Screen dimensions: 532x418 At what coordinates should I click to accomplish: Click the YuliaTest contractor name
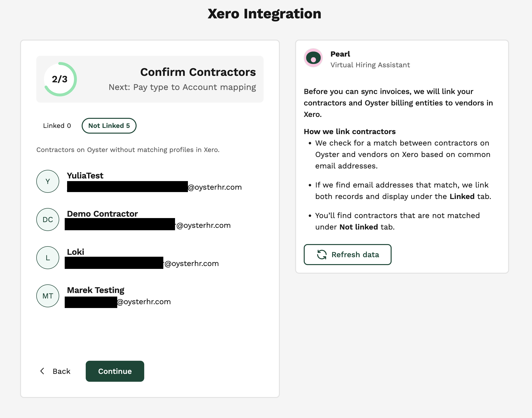85,175
